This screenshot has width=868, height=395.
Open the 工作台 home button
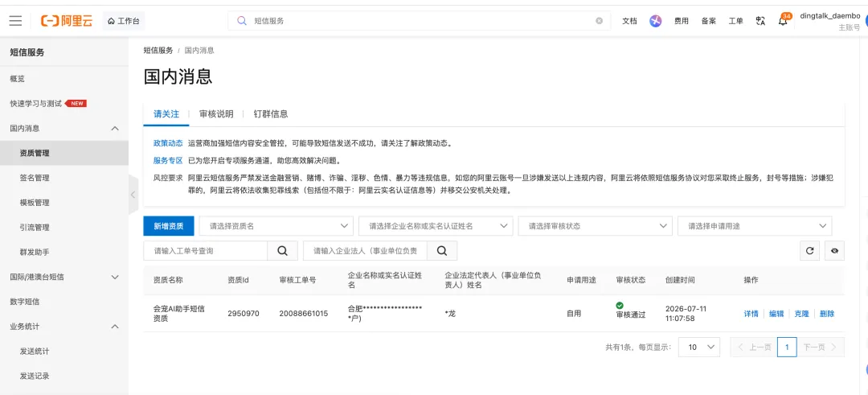pyautogui.click(x=124, y=21)
